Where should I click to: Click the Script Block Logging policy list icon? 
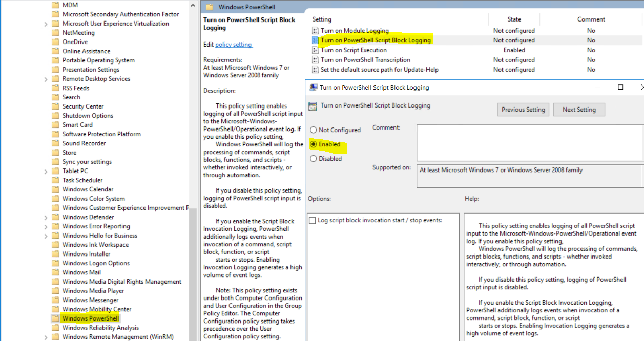point(316,40)
